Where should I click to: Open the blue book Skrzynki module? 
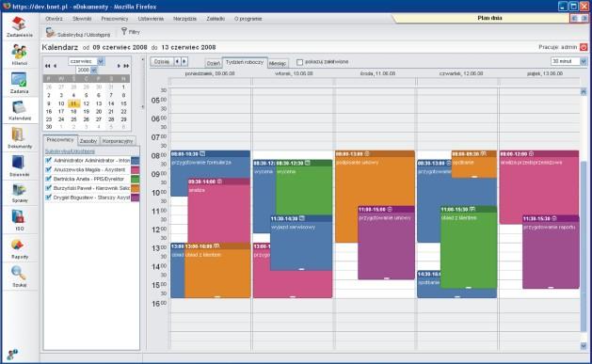(x=19, y=166)
